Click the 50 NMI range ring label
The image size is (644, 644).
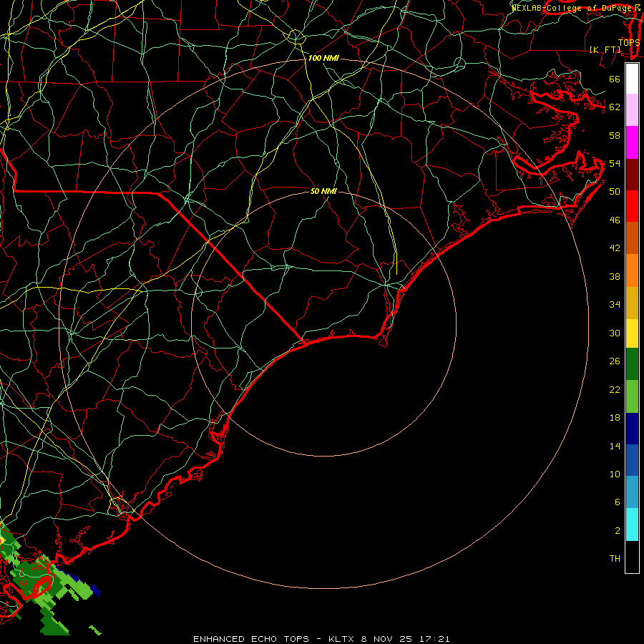[x=323, y=191]
